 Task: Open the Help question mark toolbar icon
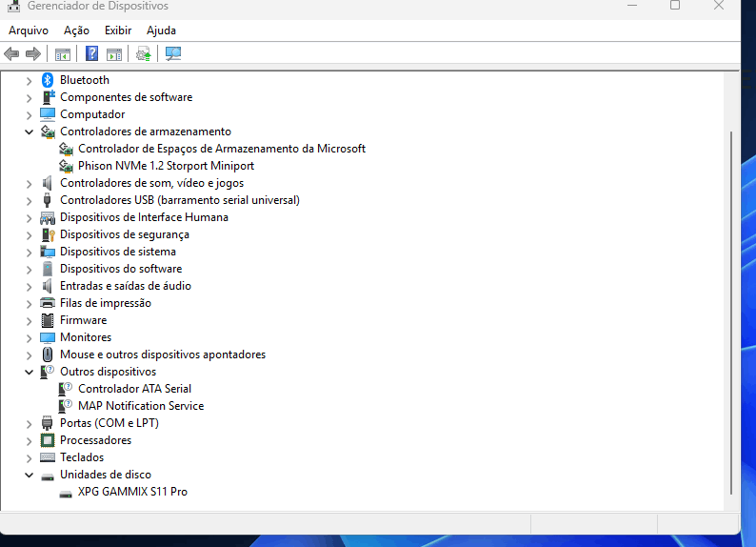pos(91,53)
